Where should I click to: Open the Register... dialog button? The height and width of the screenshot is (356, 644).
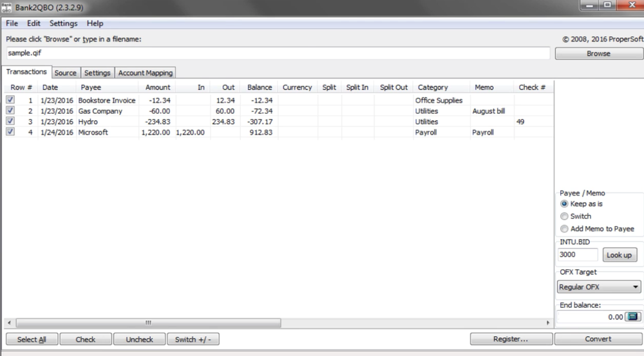[x=511, y=339]
